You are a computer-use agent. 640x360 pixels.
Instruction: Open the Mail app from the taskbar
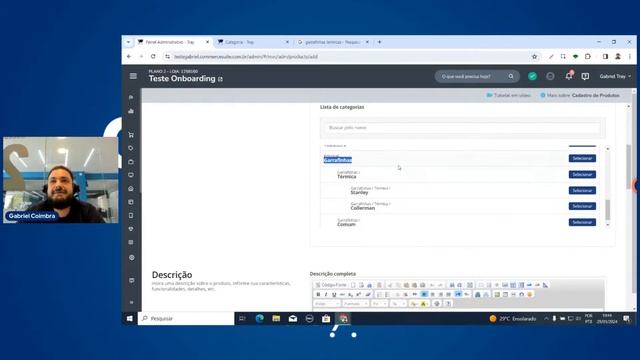coord(293,318)
